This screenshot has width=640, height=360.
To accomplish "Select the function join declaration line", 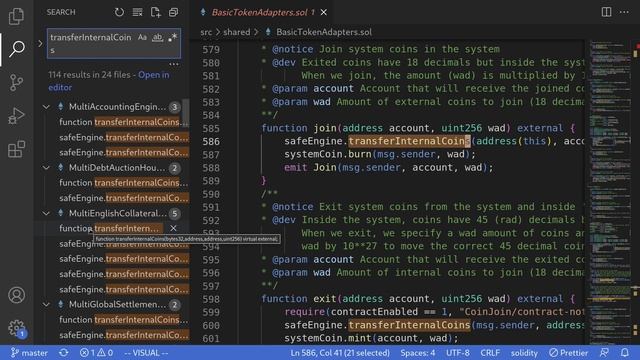I will point(418,128).
